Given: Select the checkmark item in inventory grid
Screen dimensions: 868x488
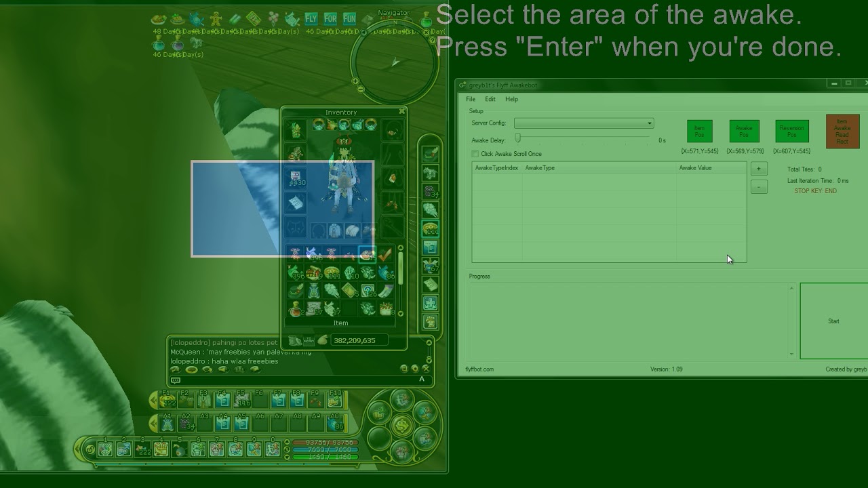Looking at the screenshot, I should (385, 255).
